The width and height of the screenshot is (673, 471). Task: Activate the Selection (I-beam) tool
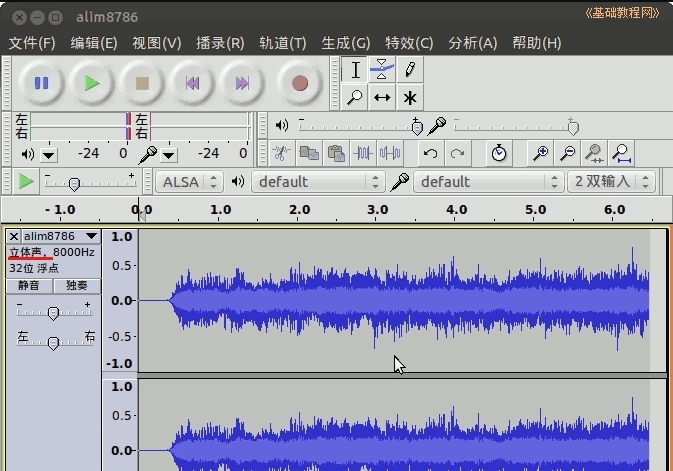(x=355, y=69)
